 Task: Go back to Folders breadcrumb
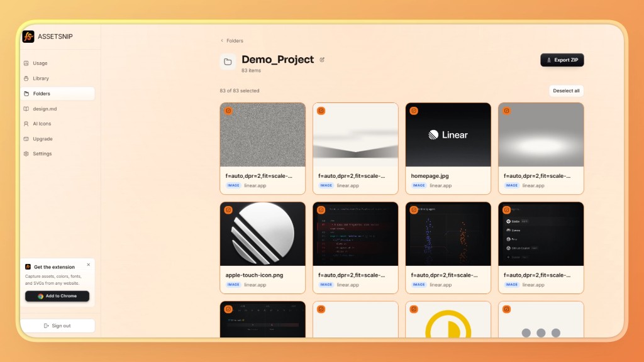pos(232,41)
